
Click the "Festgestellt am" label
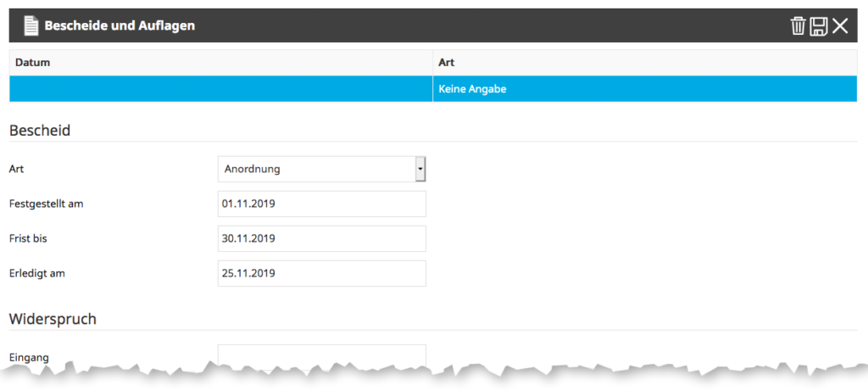pyautogui.click(x=46, y=204)
